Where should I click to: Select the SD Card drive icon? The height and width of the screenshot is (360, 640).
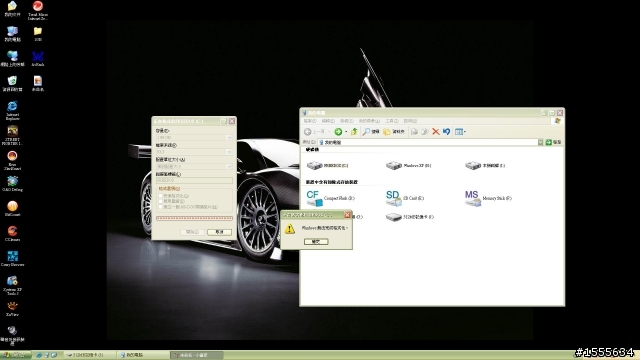[393, 198]
